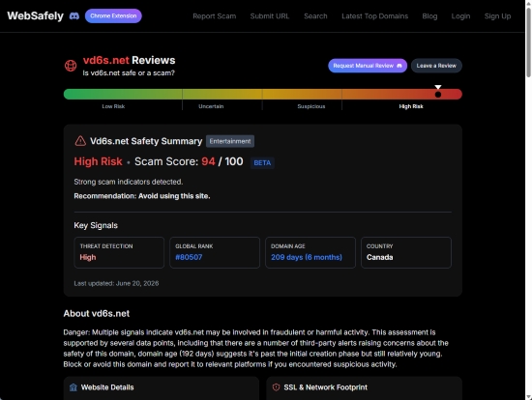Click 'Recommendation: Avoid using this site.' text

142,196
